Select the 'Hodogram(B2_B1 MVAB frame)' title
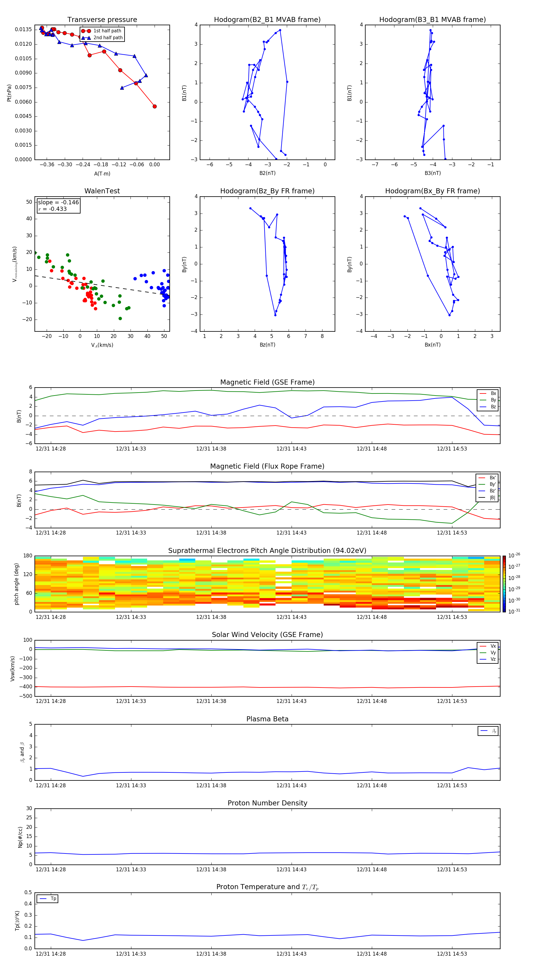The height and width of the screenshot is (980, 535). coord(267,20)
